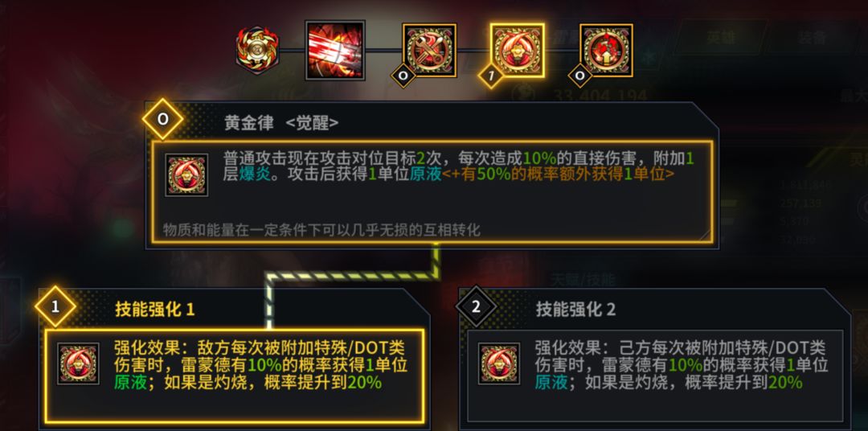Click the skill icon in 技能强化 1 panel
Screen dimensions: 868x431
[78, 363]
